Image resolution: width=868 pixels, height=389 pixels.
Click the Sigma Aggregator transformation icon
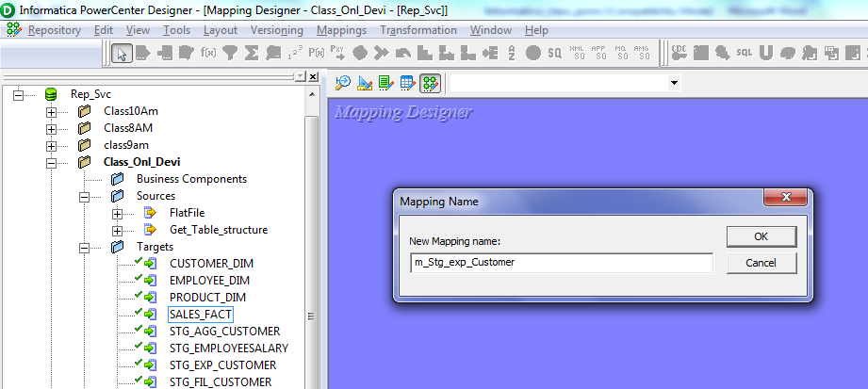(252, 53)
